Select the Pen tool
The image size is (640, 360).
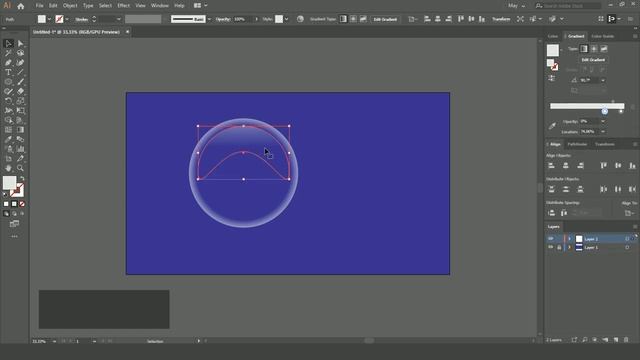[8, 62]
